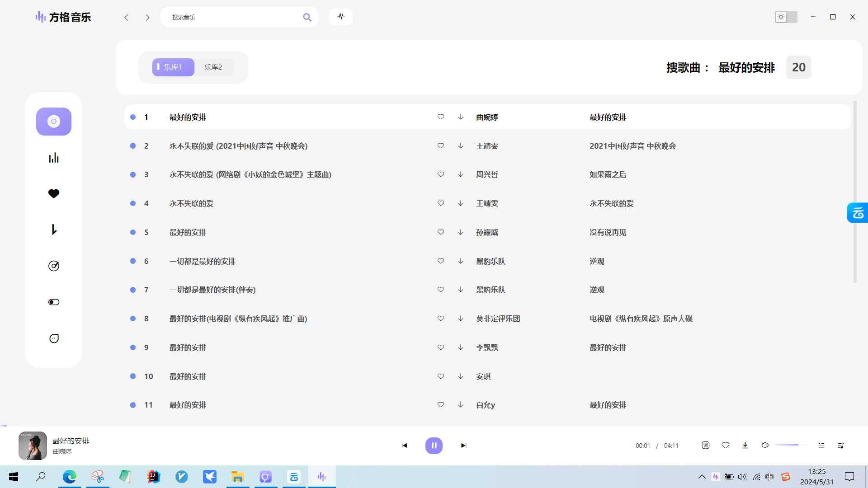This screenshot has width=868, height=488.
Task: Download song 6 一切都是最好的安排
Action: tap(460, 261)
